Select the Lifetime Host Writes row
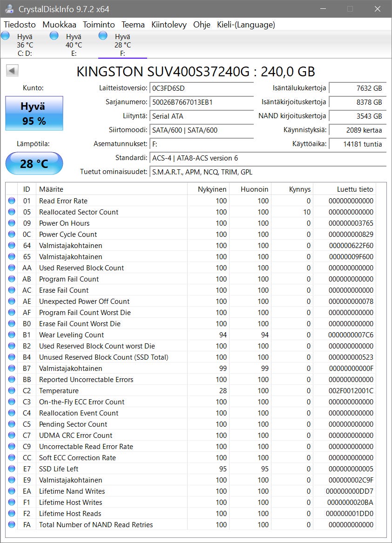392x543 pixels. click(191, 502)
